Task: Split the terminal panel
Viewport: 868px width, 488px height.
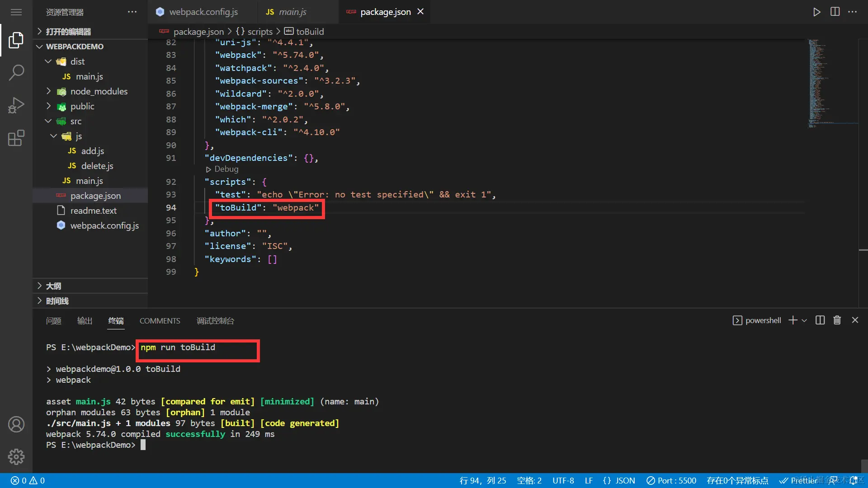Action: click(x=820, y=320)
